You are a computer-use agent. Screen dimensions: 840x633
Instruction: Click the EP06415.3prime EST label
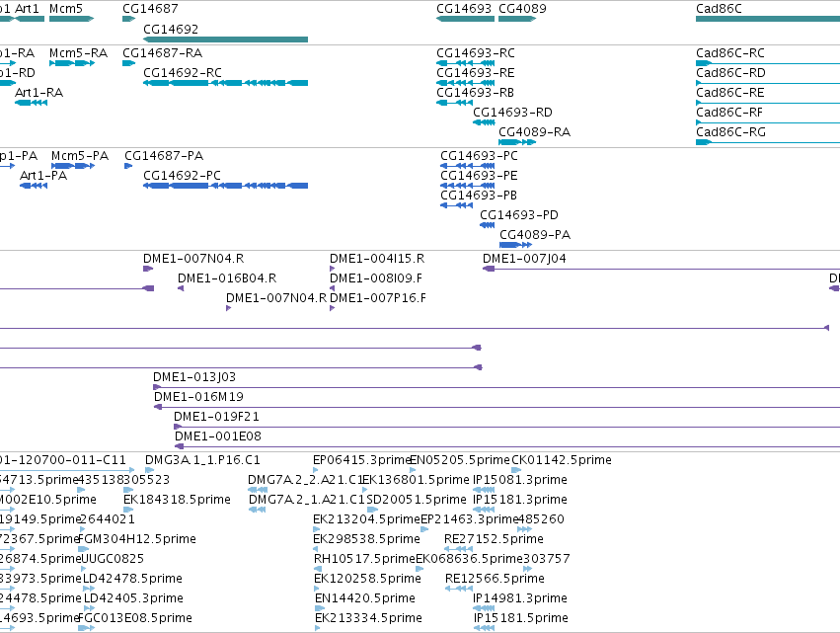tap(361, 460)
